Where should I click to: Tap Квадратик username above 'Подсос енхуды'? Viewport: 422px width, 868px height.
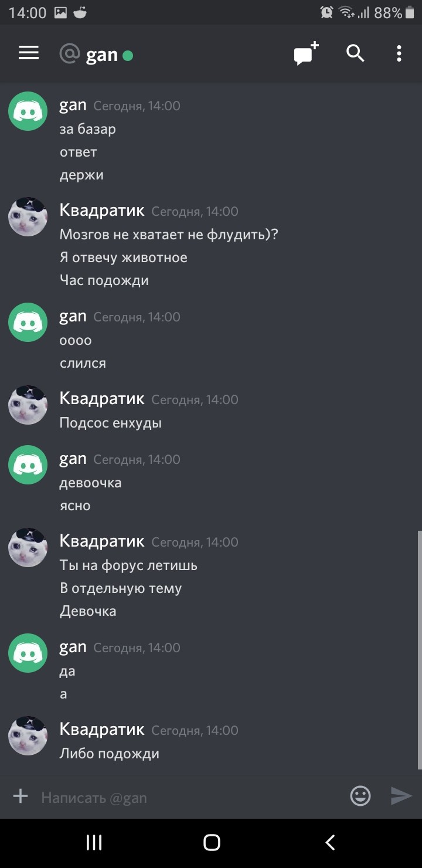102,399
